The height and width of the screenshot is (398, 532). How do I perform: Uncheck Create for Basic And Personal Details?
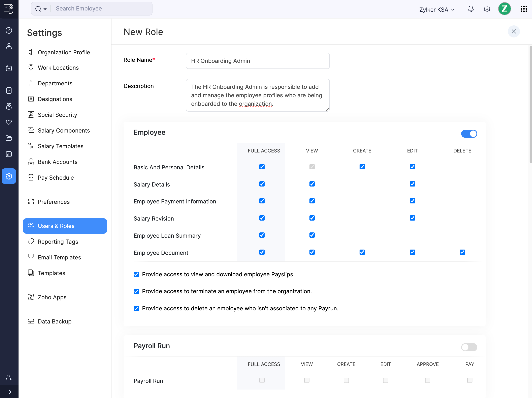point(362,167)
